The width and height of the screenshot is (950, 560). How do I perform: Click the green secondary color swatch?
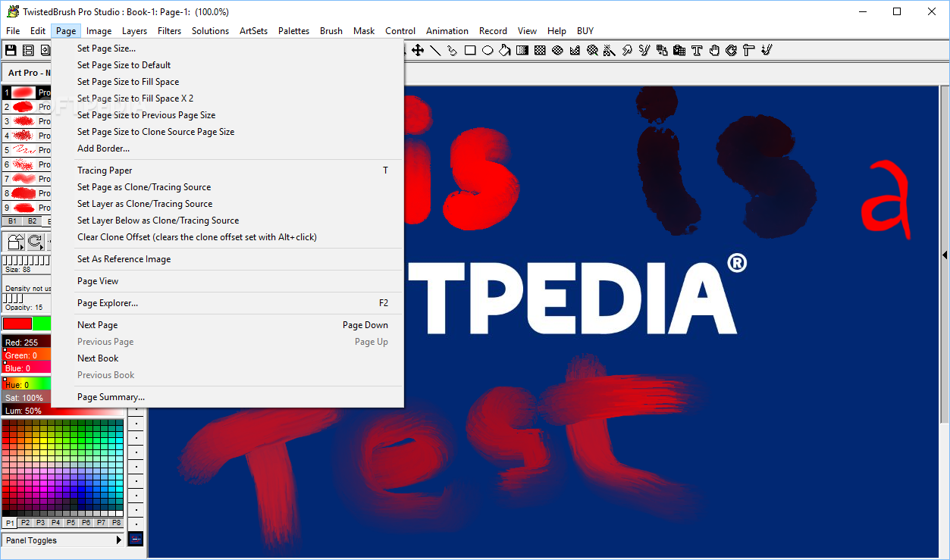click(42, 324)
